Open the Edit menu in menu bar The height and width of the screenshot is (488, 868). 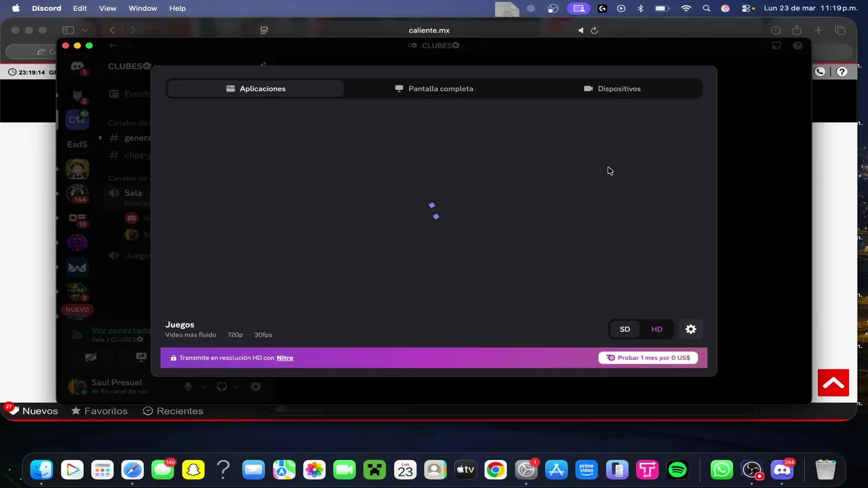tap(80, 8)
